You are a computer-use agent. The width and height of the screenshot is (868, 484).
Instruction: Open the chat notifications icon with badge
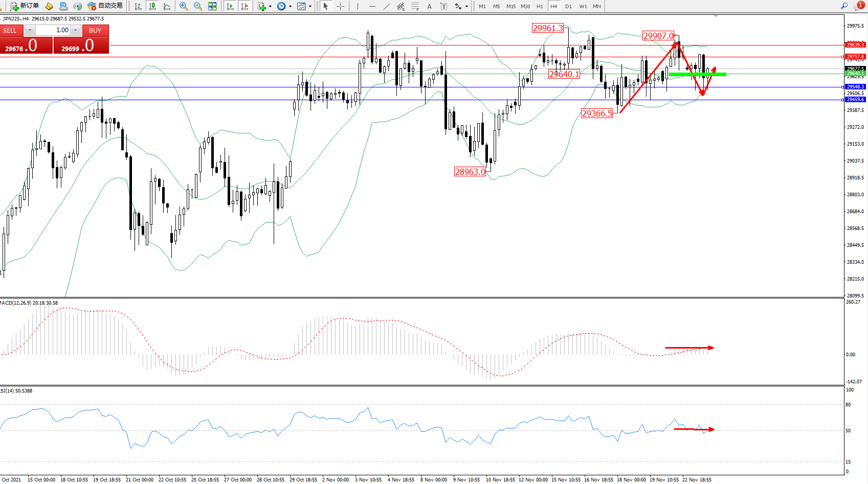click(x=858, y=6)
